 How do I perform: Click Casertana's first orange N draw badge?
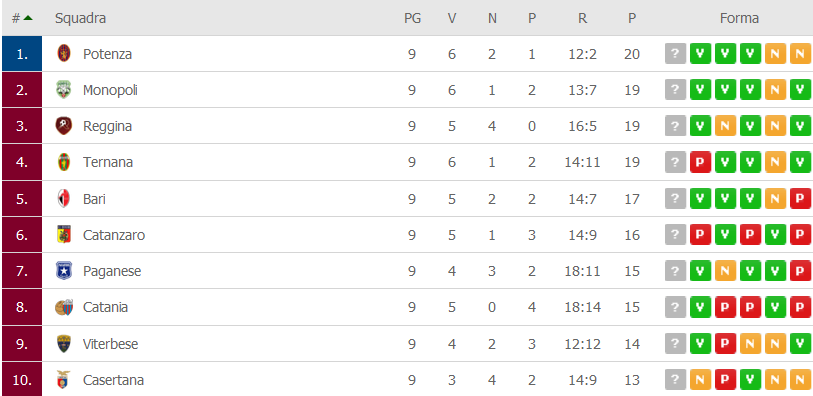[700, 380]
